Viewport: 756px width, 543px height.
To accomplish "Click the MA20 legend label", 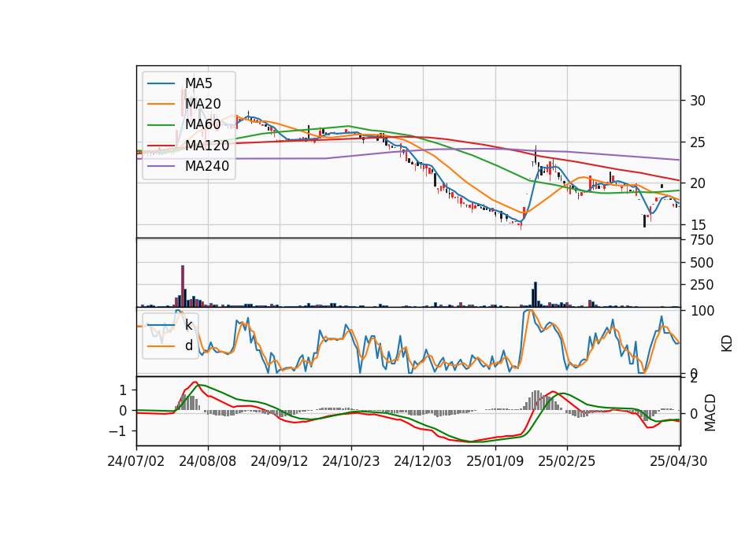I will [202, 104].
